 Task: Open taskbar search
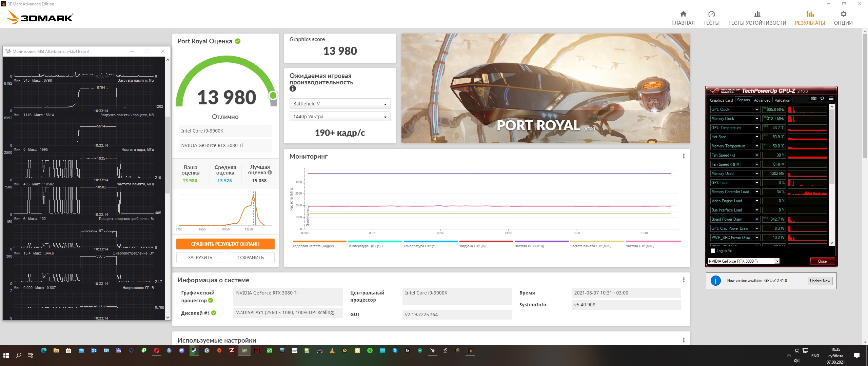click(19, 355)
